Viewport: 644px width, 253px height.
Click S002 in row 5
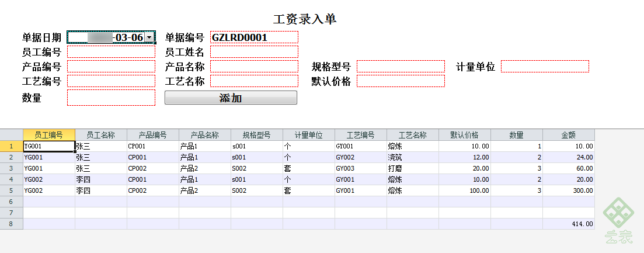pos(257,190)
